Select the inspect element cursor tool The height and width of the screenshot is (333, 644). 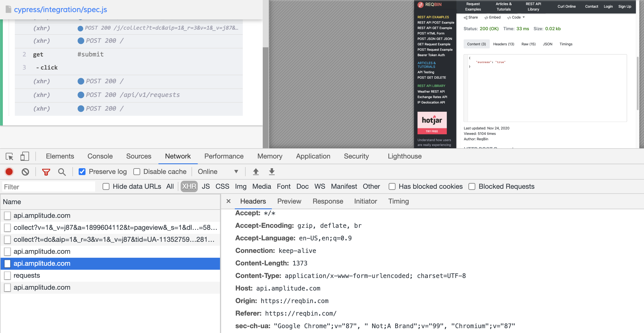pyautogui.click(x=9, y=157)
